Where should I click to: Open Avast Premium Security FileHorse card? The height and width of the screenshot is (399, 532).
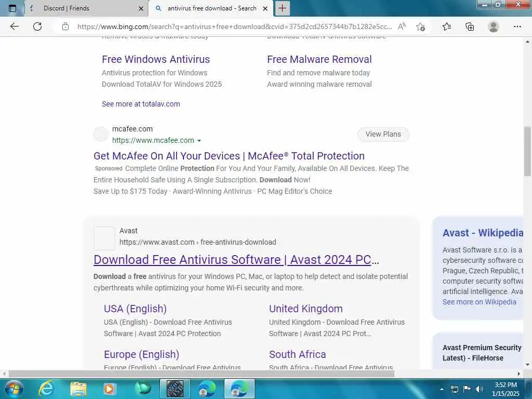(x=482, y=353)
